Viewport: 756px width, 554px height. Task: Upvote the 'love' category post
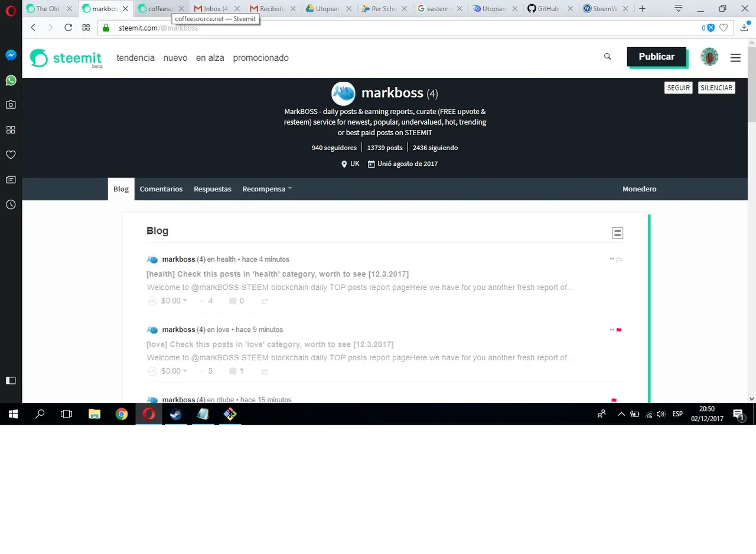tap(152, 371)
